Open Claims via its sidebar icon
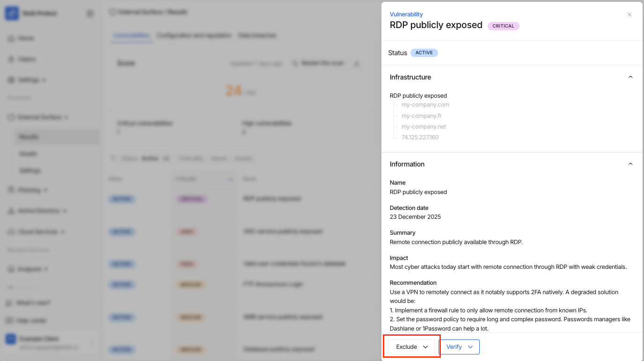Image resolution: width=644 pixels, height=361 pixels. click(x=11, y=59)
